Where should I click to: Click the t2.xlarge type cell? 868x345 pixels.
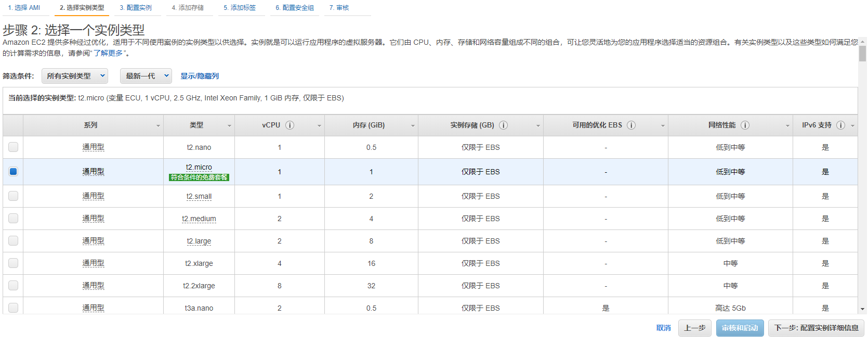click(199, 263)
